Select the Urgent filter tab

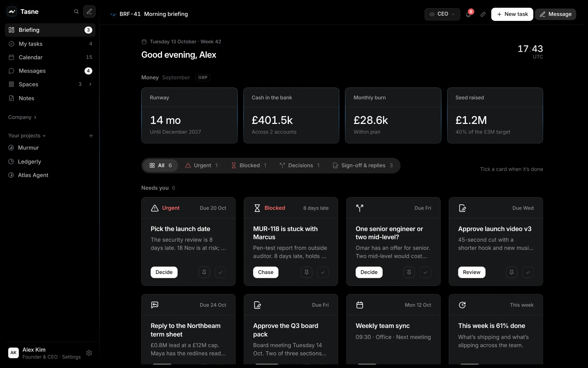(x=202, y=165)
